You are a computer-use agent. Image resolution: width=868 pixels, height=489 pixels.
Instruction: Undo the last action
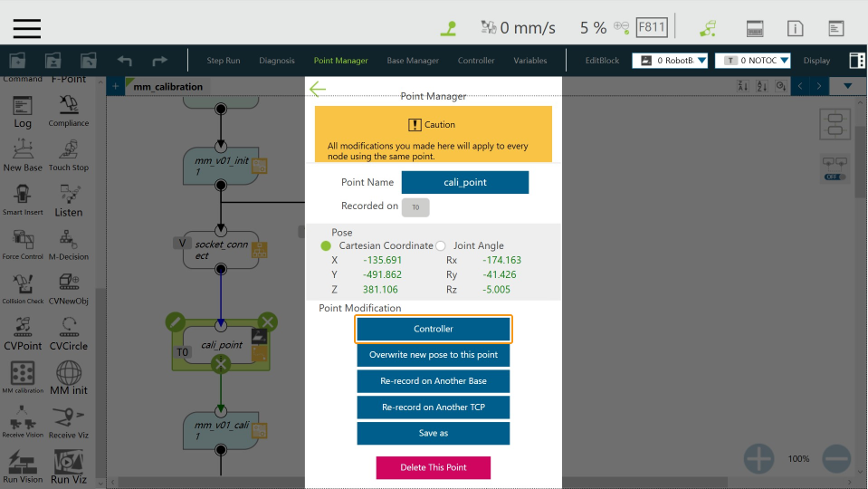(x=125, y=61)
